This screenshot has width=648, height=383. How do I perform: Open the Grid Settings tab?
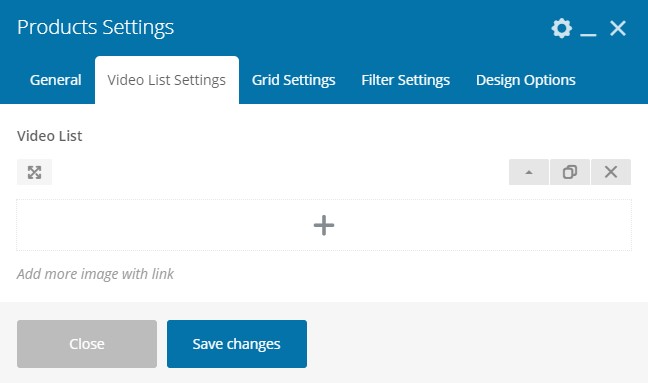click(x=293, y=80)
